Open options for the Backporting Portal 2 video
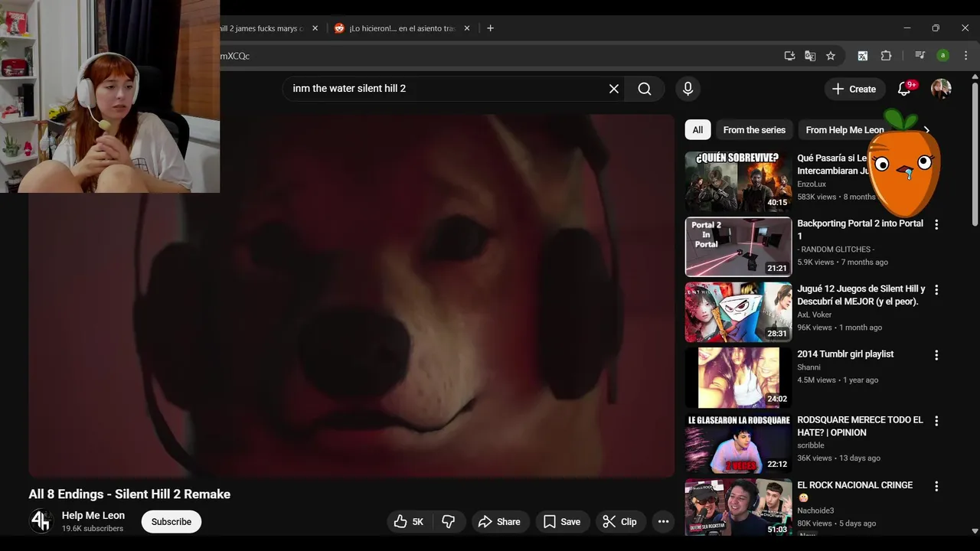980x551 pixels. tap(936, 224)
